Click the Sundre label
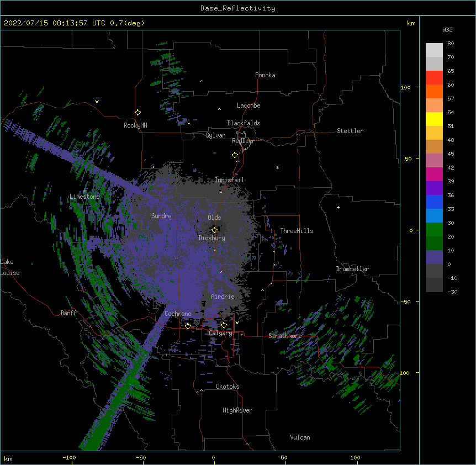 pyautogui.click(x=161, y=216)
